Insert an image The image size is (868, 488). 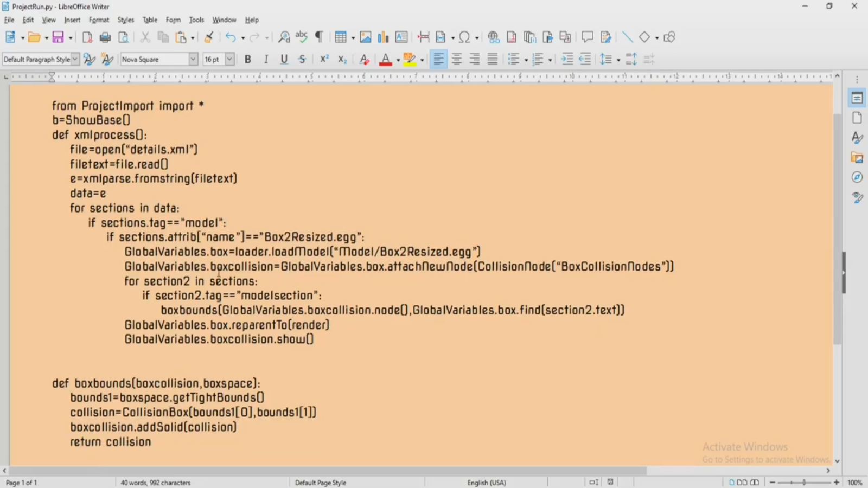[366, 37]
